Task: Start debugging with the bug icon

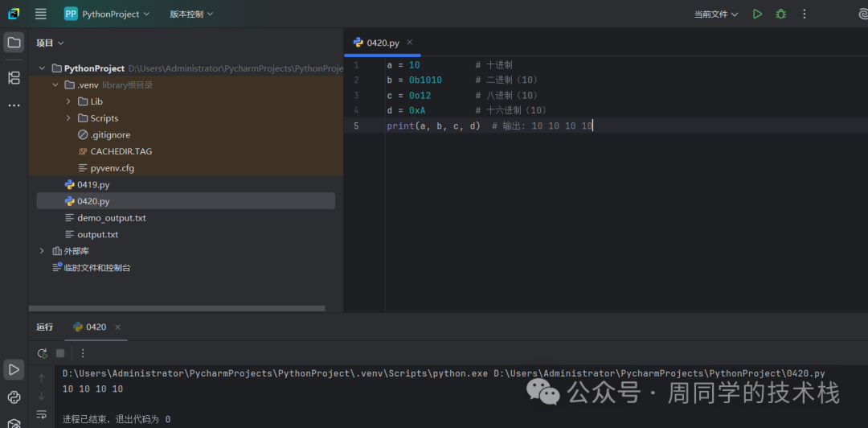Action: (x=780, y=14)
